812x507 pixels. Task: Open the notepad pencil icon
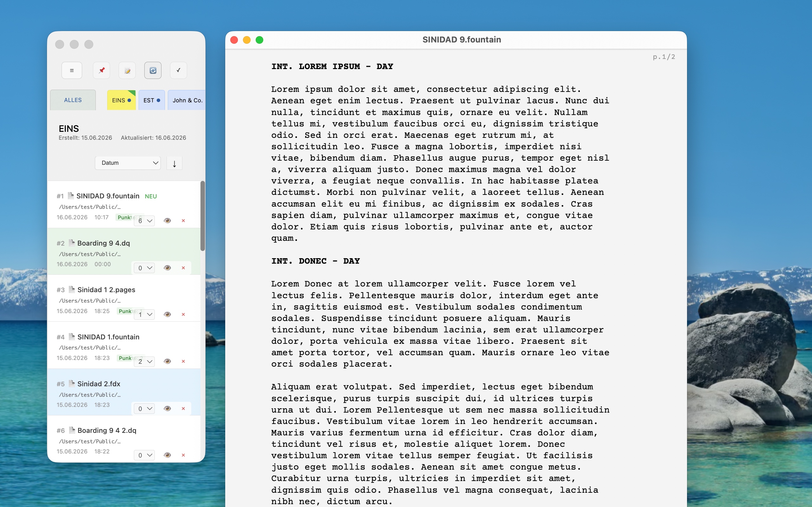click(x=127, y=70)
